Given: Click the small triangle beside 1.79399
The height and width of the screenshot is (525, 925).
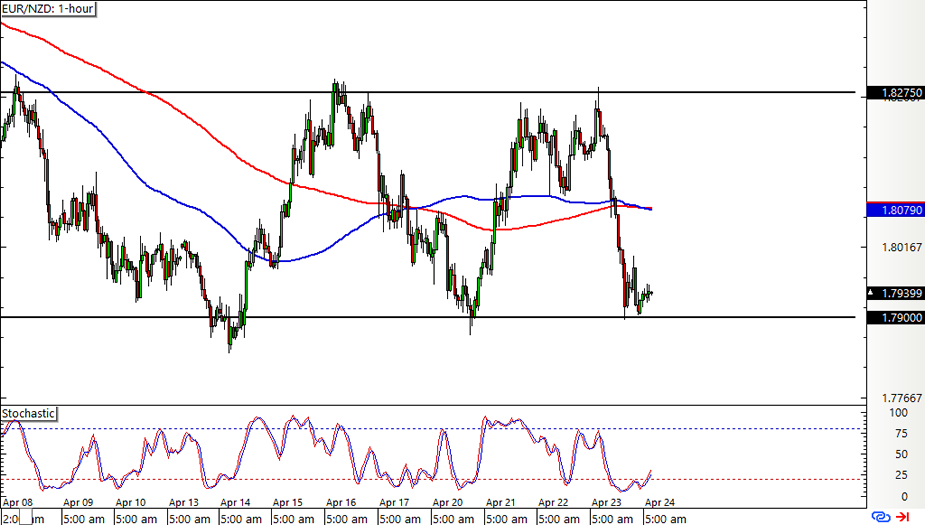Looking at the screenshot, I should (x=872, y=293).
